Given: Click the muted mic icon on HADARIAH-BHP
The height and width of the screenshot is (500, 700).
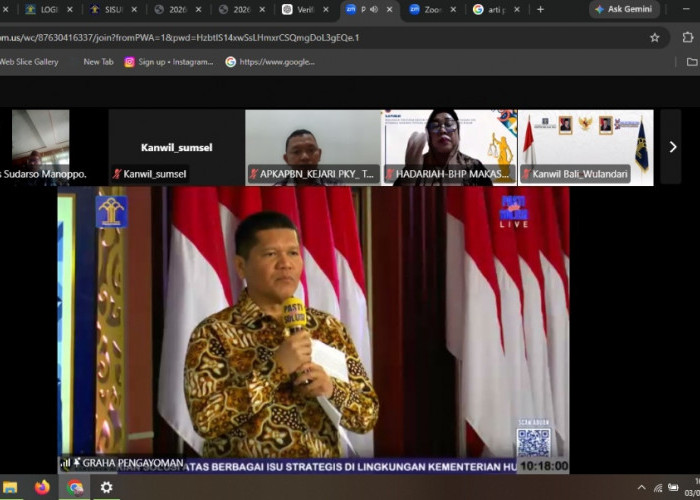Looking at the screenshot, I should point(390,174).
